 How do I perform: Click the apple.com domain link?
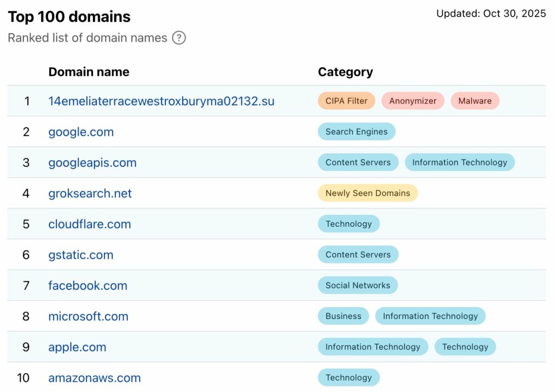(77, 347)
